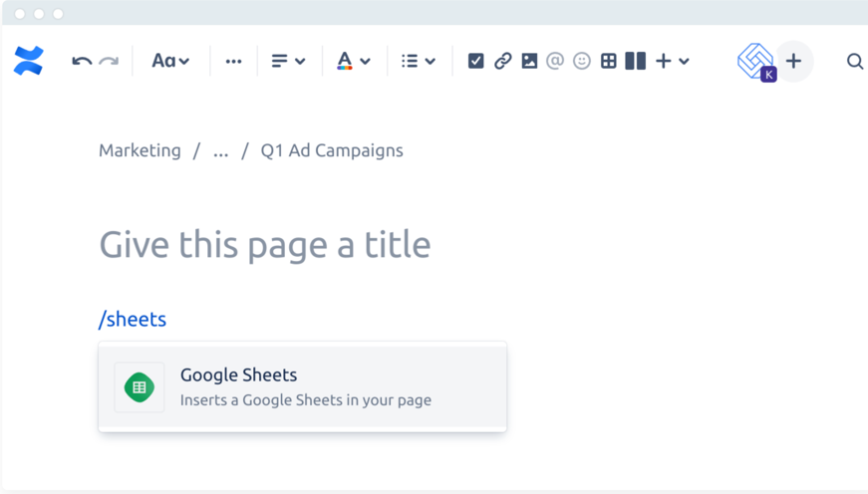
Task: Open the insert more elements menu
Action: click(672, 62)
